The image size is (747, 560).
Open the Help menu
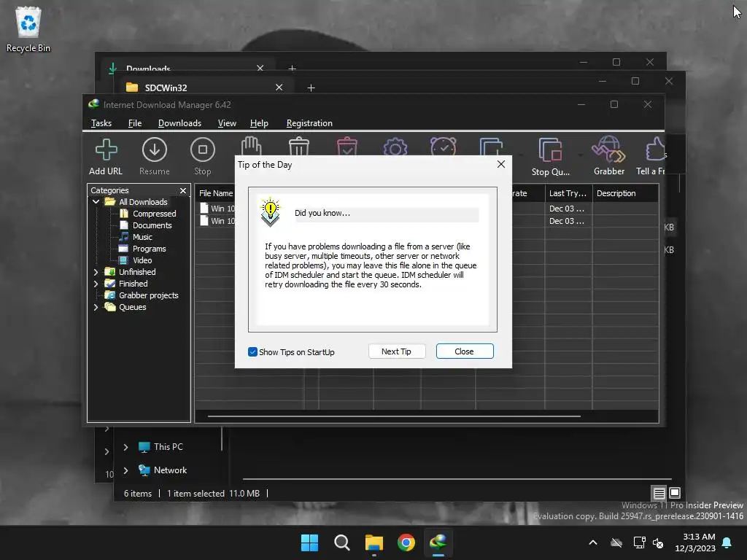tap(259, 122)
